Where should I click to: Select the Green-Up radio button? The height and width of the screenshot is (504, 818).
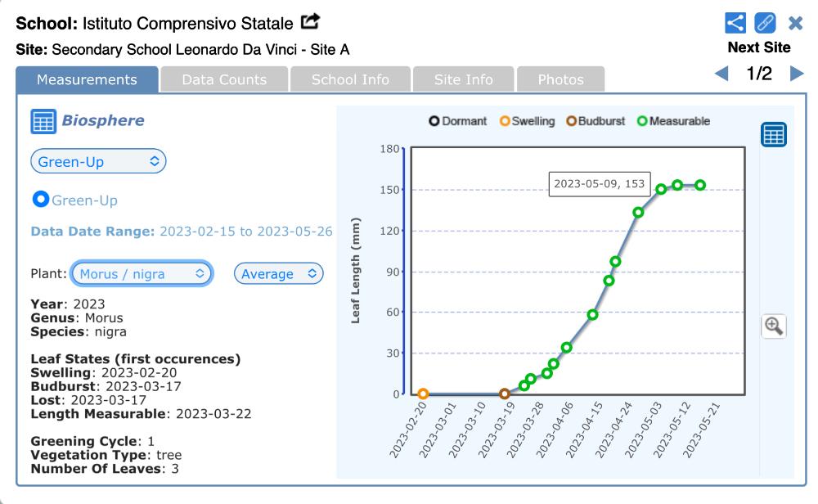[40, 199]
